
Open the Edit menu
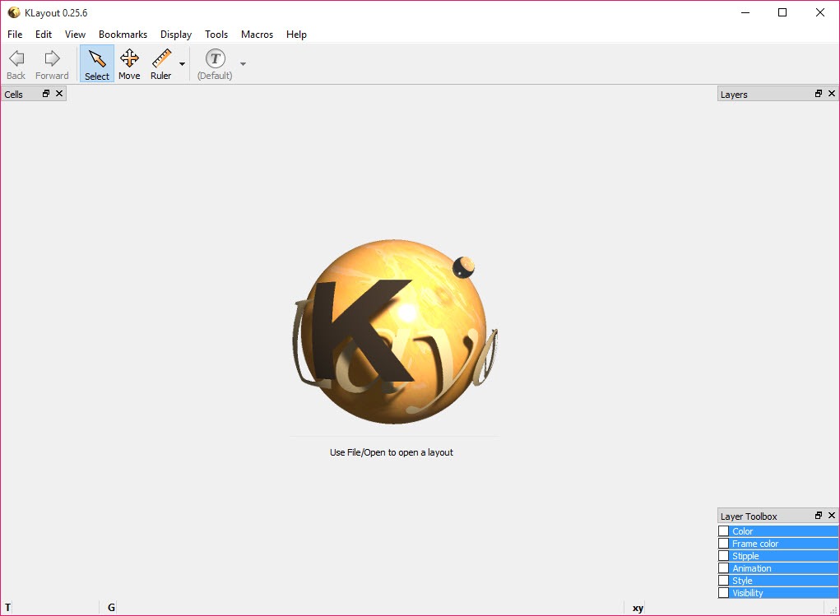click(44, 35)
